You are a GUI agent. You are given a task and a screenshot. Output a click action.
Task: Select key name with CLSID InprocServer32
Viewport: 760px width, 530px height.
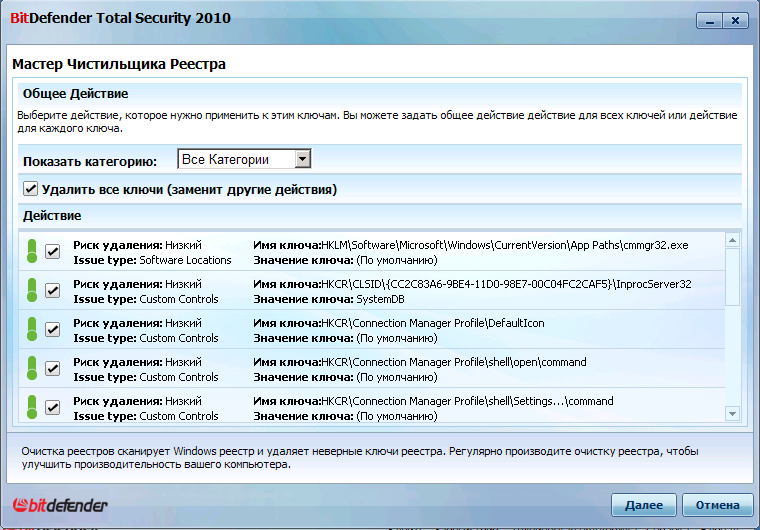472,284
